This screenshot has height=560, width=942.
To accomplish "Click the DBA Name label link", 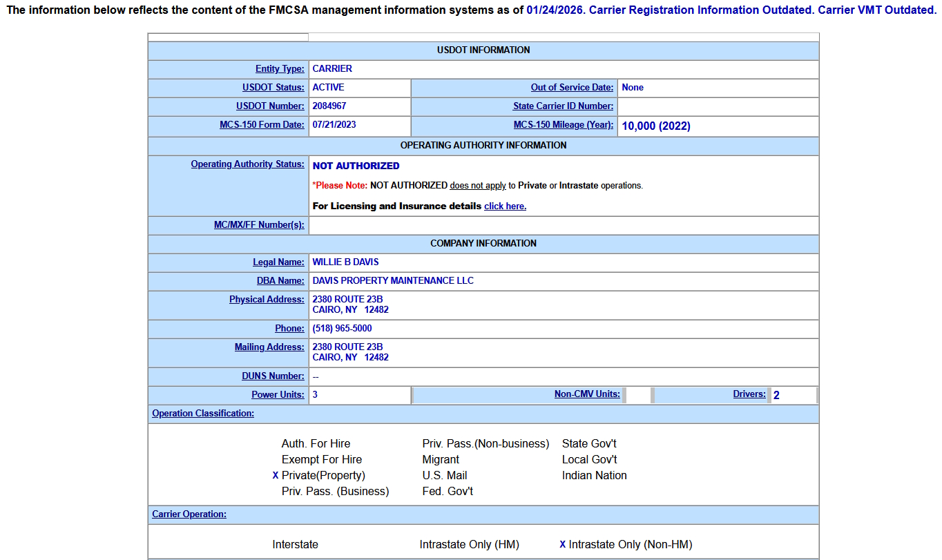I will coord(280,281).
